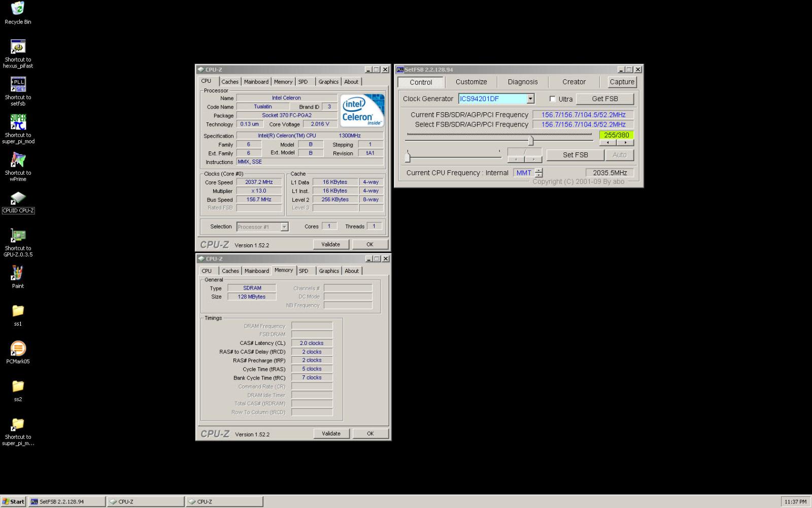The width and height of the screenshot is (812, 508).
Task: Click Validate in the lower CPU-Z window
Action: click(331, 433)
